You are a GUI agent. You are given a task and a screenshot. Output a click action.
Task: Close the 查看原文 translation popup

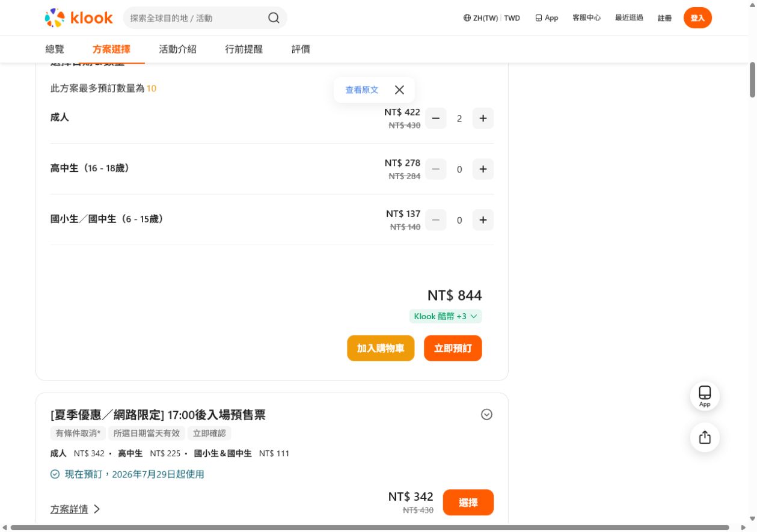[399, 90]
